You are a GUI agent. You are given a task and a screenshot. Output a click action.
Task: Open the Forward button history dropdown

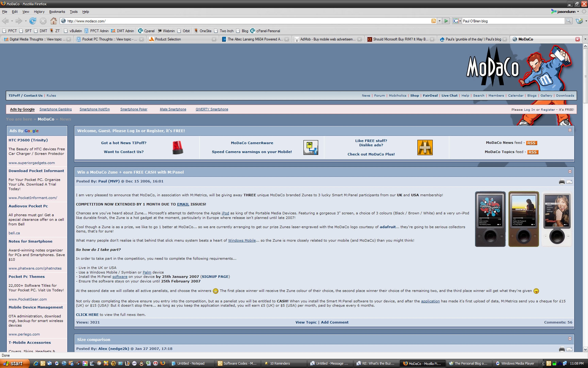click(x=26, y=21)
